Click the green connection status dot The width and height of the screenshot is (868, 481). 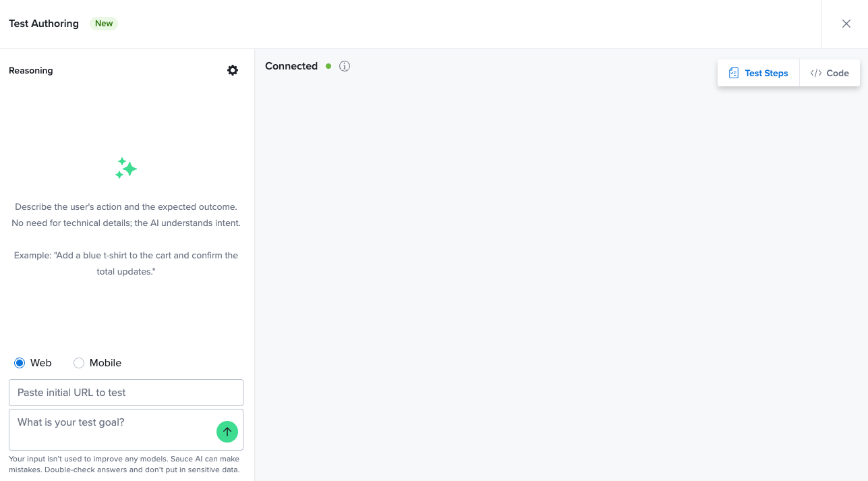(328, 66)
